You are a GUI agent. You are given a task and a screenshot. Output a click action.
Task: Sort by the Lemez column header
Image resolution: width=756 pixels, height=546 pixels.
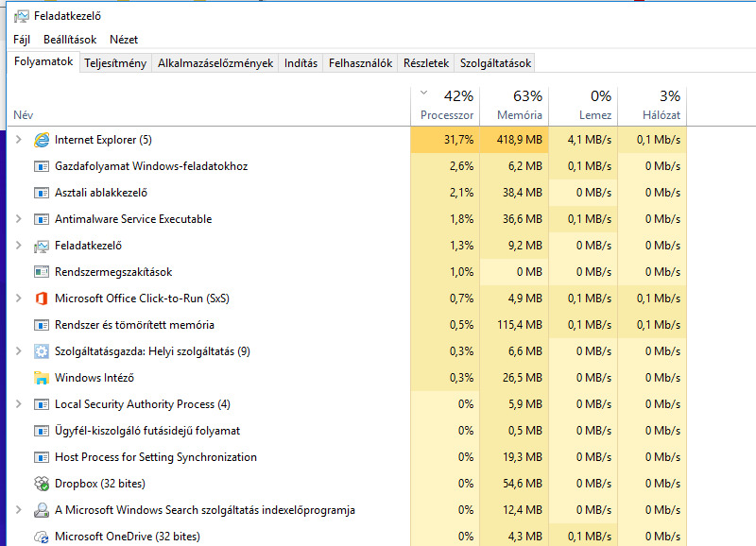(x=583, y=106)
